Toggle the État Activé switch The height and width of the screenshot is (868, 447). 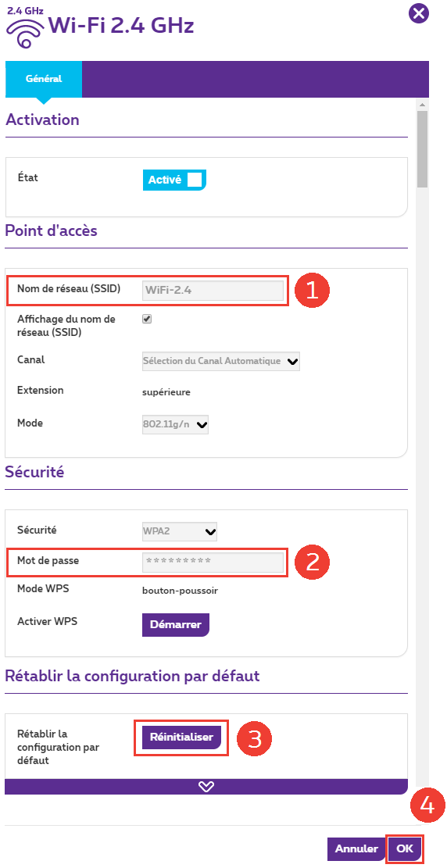[174, 180]
